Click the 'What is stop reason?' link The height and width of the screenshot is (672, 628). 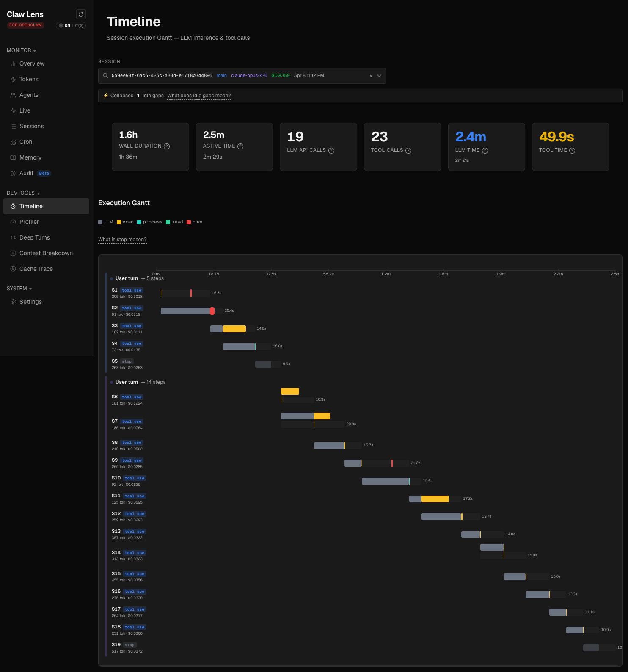coord(122,240)
